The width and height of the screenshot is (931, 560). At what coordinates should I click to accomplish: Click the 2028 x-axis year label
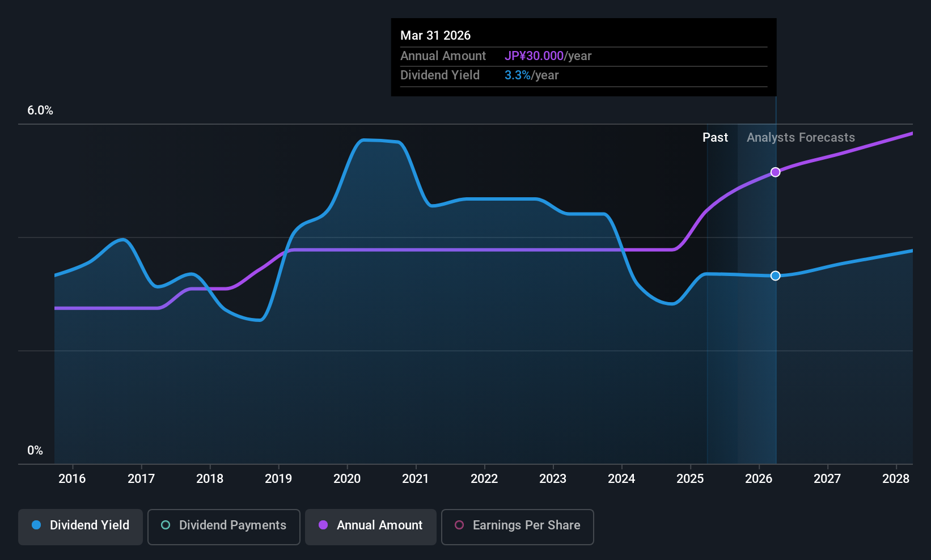click(896, 478)
